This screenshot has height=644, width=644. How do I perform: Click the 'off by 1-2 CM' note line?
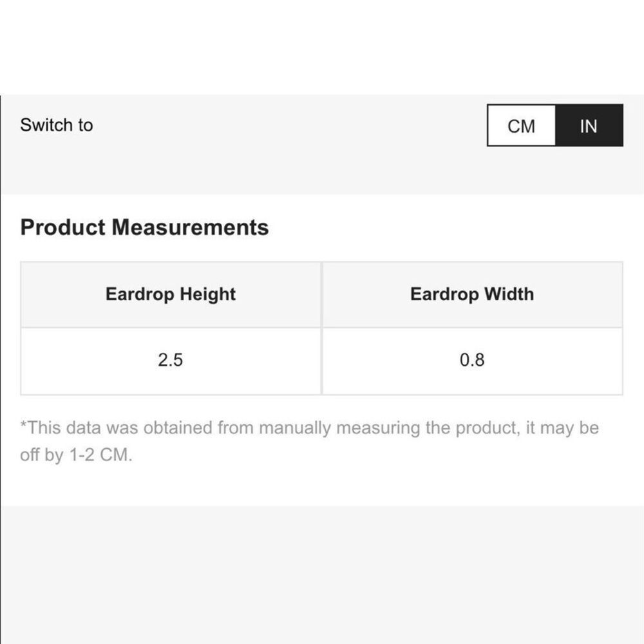click(77, 455)
